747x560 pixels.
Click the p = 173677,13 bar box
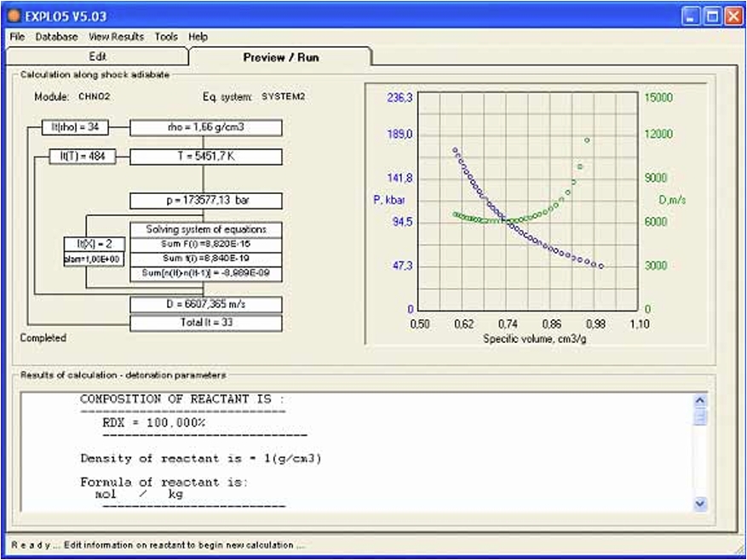pos(206,201)
